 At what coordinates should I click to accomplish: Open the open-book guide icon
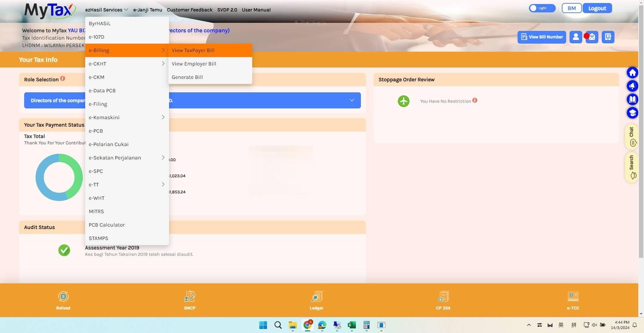632,99
